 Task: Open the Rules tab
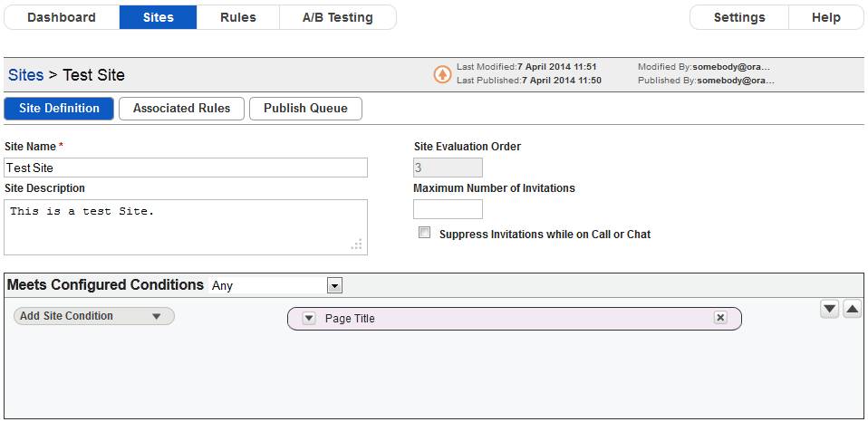(x=238, y=17)
